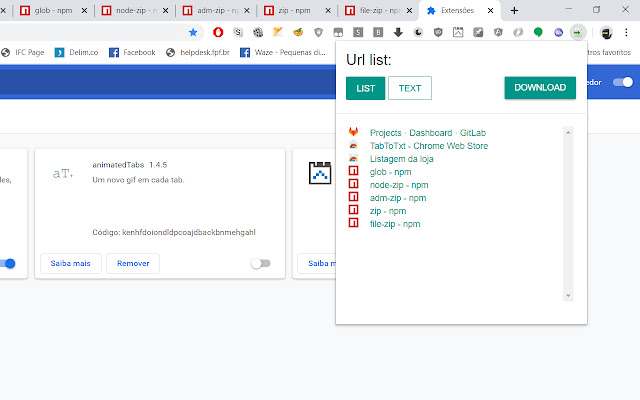Click the TEXT button in Url list popup

pos(410,88)
